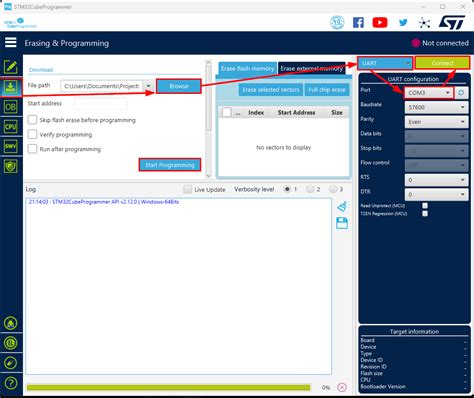Screen dimensions: 474x398
Task: Open the help question mark icon
Action: [x=11, y=383]
